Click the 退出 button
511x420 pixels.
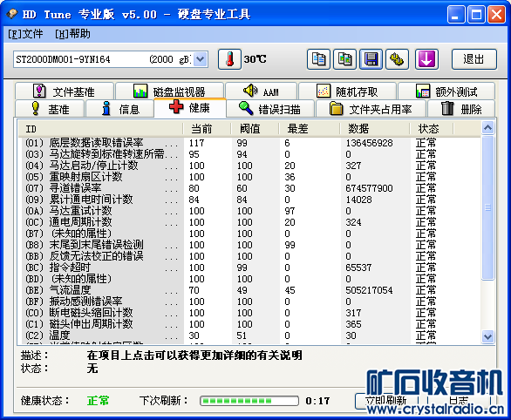coord(474,59)
